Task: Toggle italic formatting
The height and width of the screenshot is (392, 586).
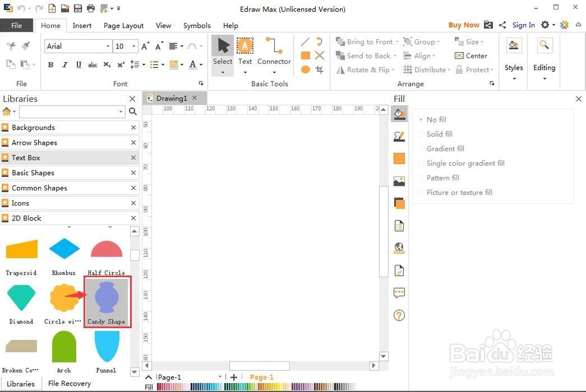Action: click(64, 64)
